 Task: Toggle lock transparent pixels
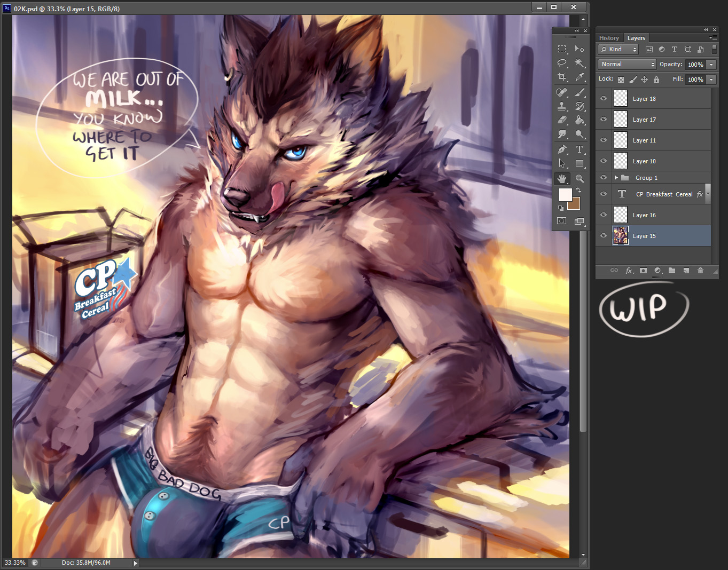click(x=621, y=80)
